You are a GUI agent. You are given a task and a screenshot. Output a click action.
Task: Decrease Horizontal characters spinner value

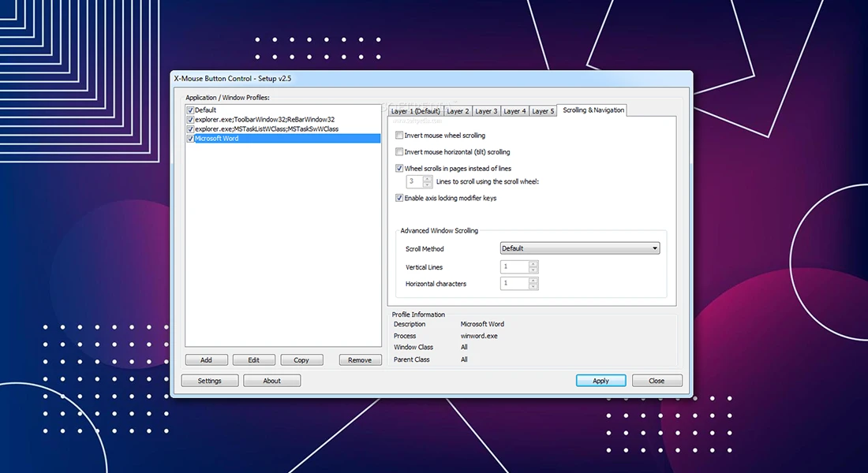coord(533,287)
